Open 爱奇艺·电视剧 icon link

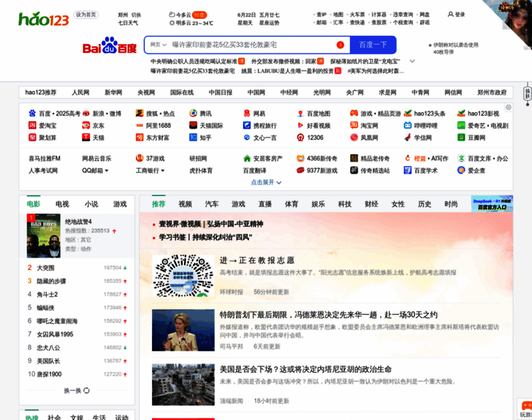tap(461, 125)
